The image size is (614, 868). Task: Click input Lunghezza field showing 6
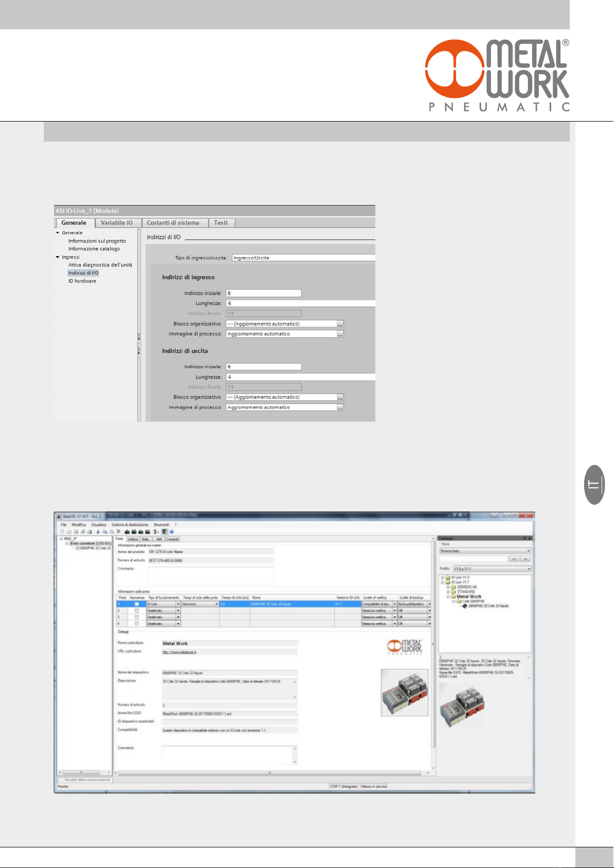tap(301, 303)
